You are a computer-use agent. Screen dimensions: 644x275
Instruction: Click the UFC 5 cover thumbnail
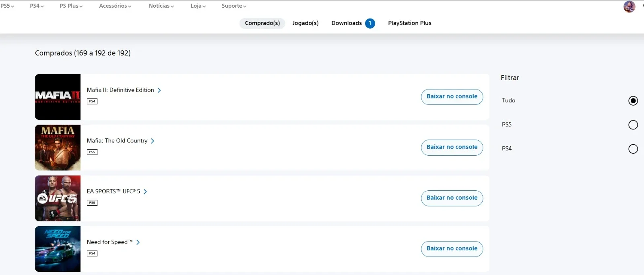click(58, 198)
